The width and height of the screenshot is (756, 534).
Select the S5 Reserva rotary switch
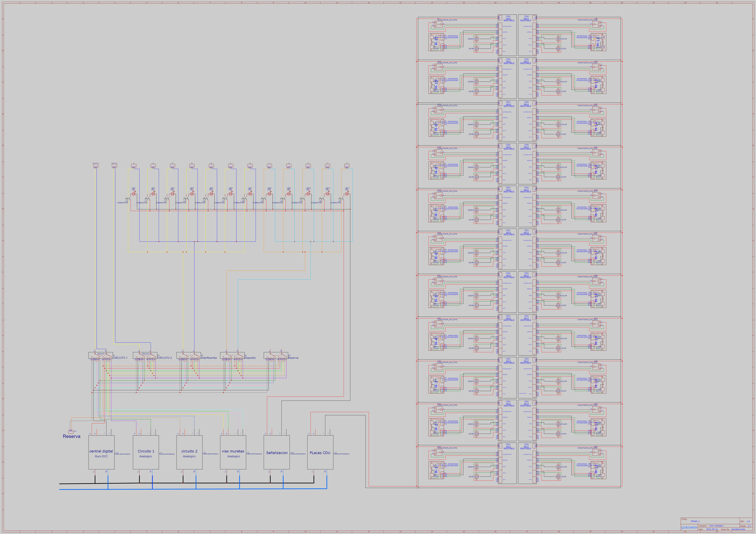pos(276,356)
